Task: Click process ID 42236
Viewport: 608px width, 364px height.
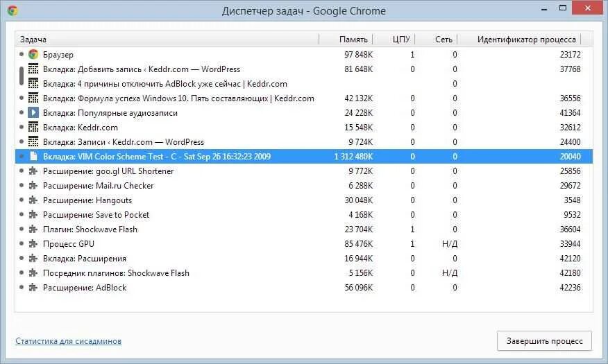Action: (570, 287)
